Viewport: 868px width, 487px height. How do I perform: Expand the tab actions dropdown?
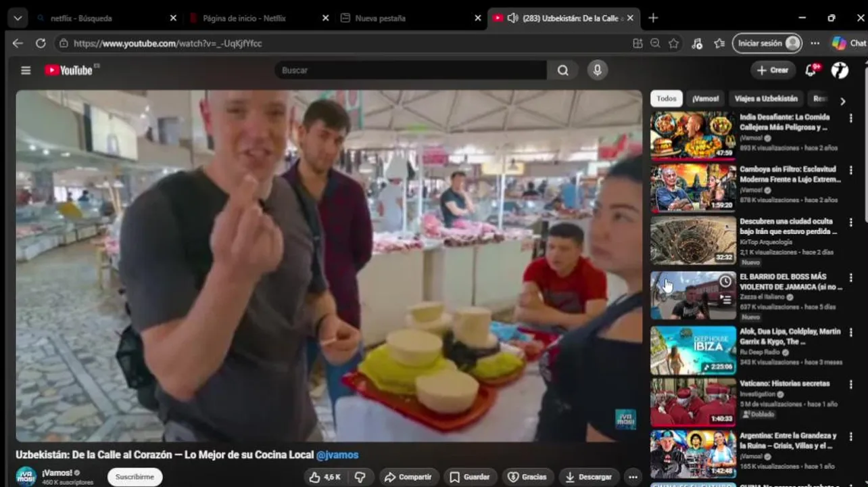[x=17, y=18]
